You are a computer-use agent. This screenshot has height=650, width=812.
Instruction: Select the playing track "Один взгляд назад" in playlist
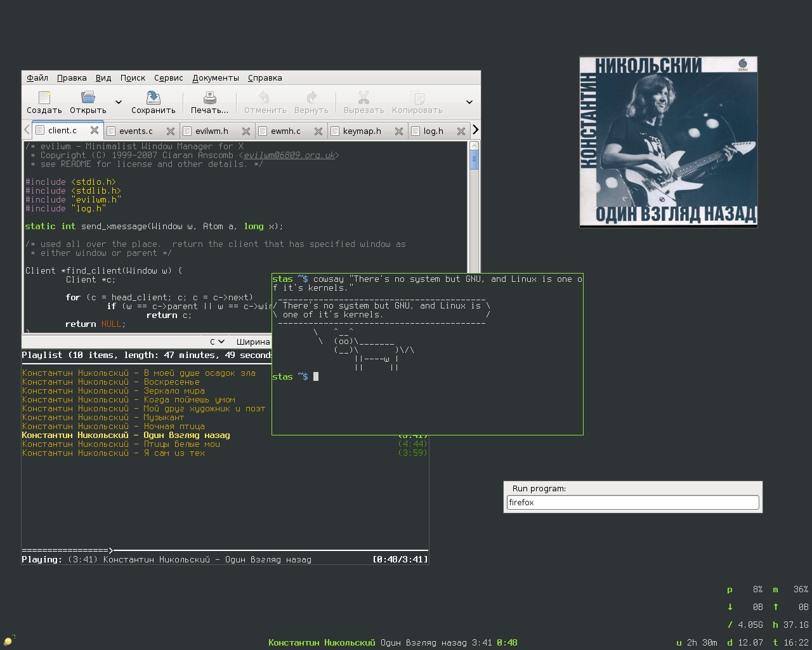126,435
